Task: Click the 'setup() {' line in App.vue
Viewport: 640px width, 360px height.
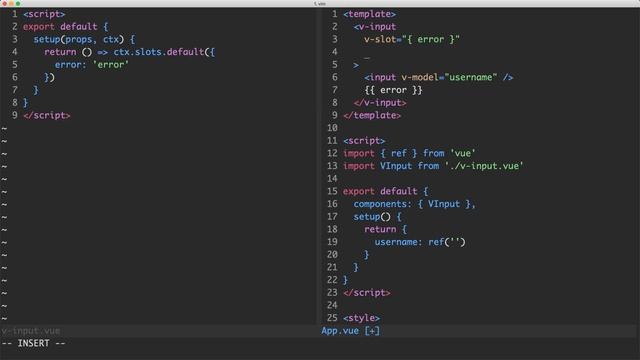Action: [378, 217]
